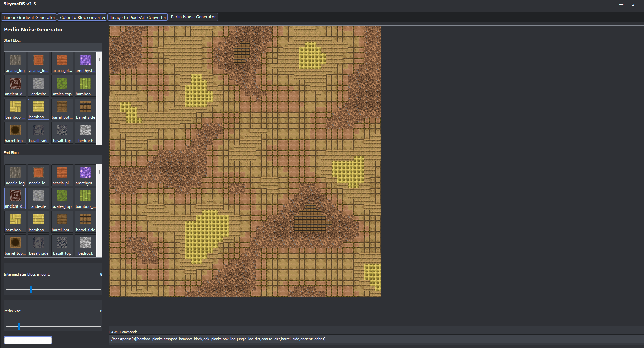Screen dimensions: 644x348
Task: Choose acacia_planks in the End Bloc list
Action: (62, 175)
